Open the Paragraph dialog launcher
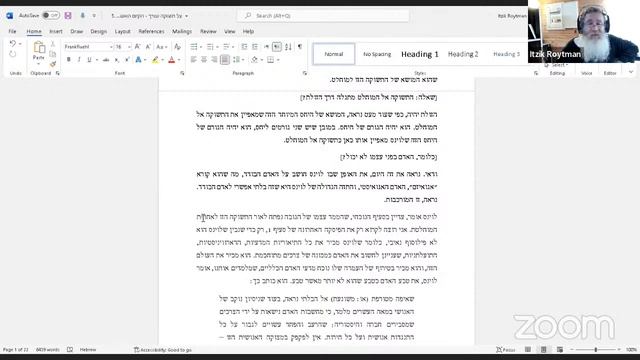 (x=304, y=73)
